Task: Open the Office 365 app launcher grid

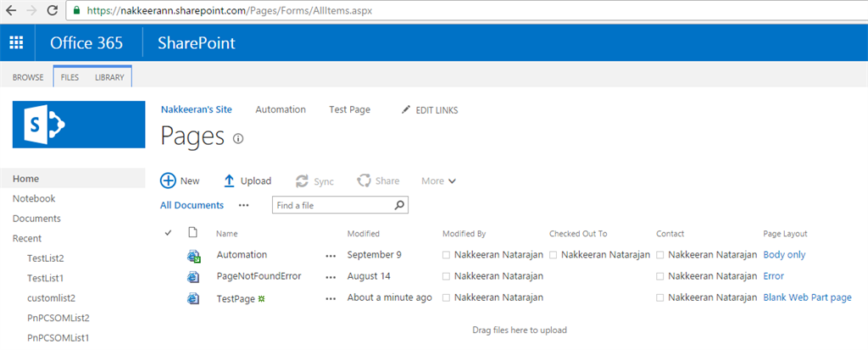Action: pos(16,42)
